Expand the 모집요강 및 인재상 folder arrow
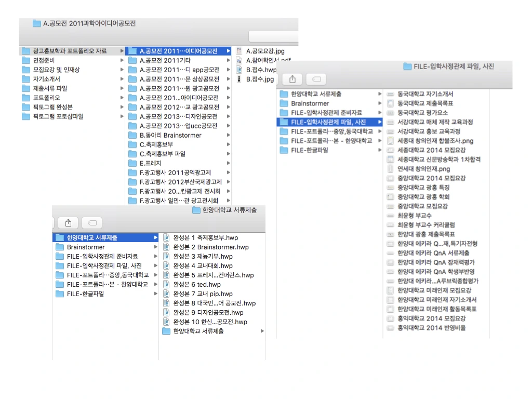This screenshot has height=399, width=532. tap(122, 70)
